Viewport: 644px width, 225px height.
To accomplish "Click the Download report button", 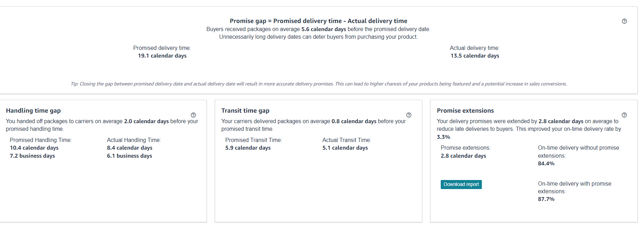I will (x=461, y=185).
